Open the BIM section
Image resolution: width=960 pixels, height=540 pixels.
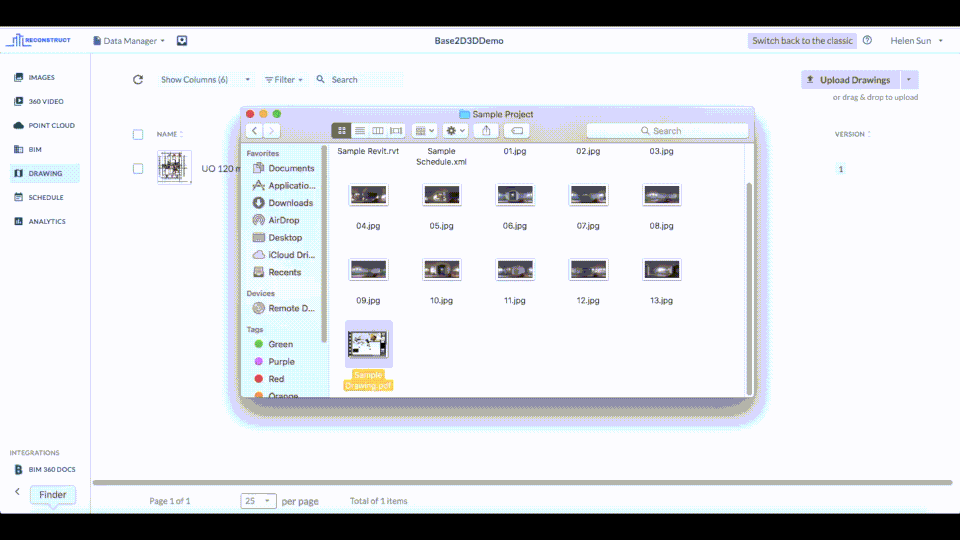(x=28, y=149)
